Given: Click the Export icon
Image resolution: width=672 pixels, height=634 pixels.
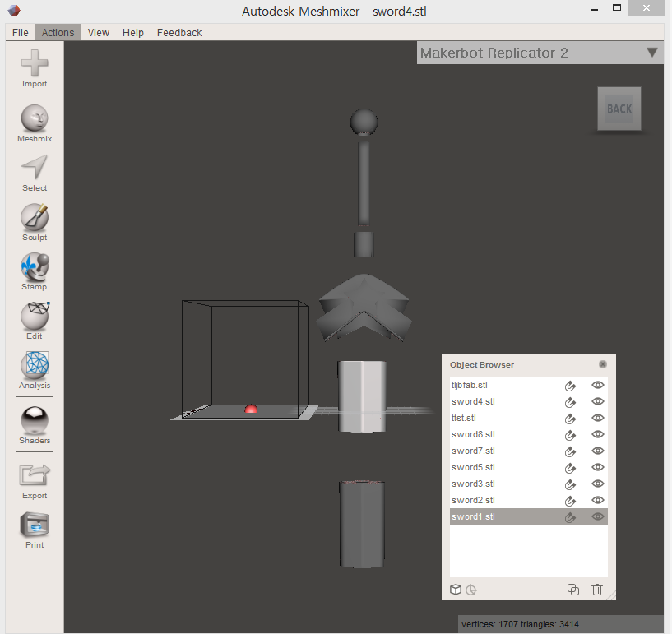Looking at the screenshot, I should click(x=35, y=475).
